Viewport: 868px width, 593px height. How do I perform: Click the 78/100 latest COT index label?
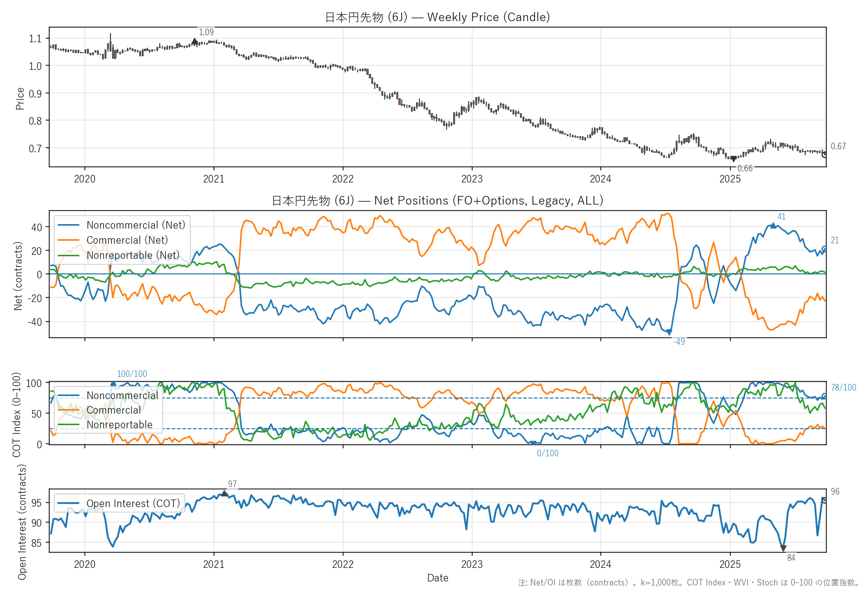pos(843,387)
